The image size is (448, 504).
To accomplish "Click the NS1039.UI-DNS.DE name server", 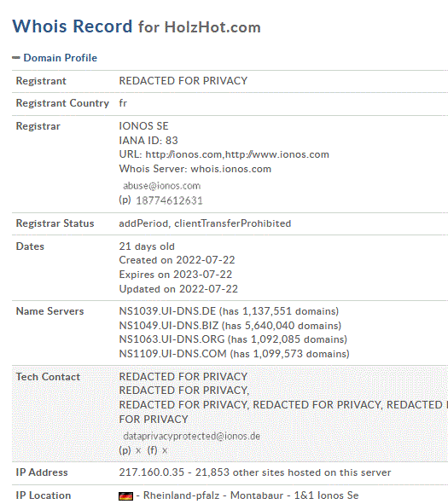I will click(167, 311).
